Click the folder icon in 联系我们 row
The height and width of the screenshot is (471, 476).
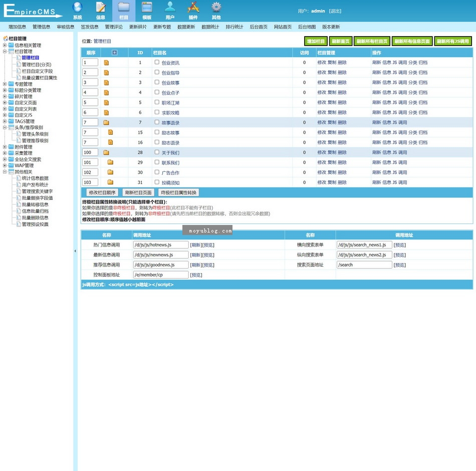click(x=110, y=162)
